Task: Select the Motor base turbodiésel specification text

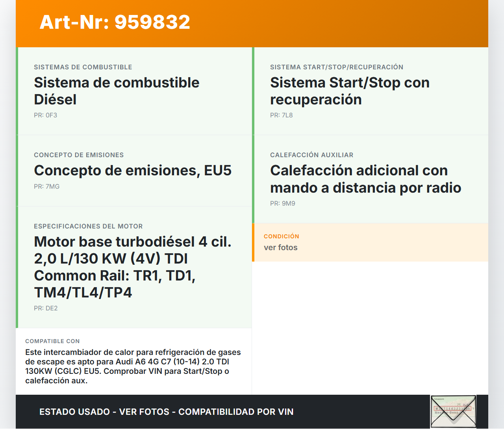Action: tap(132, 267)
